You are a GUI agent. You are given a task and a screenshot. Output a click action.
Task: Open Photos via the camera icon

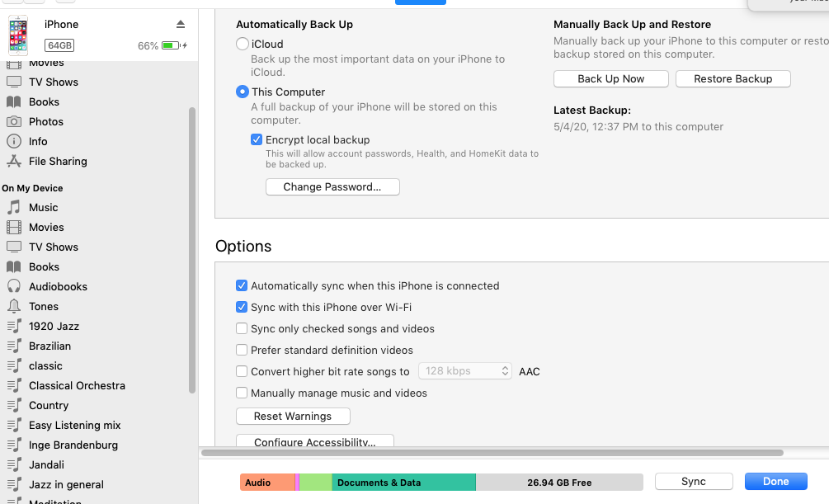(x=14, y=121)
